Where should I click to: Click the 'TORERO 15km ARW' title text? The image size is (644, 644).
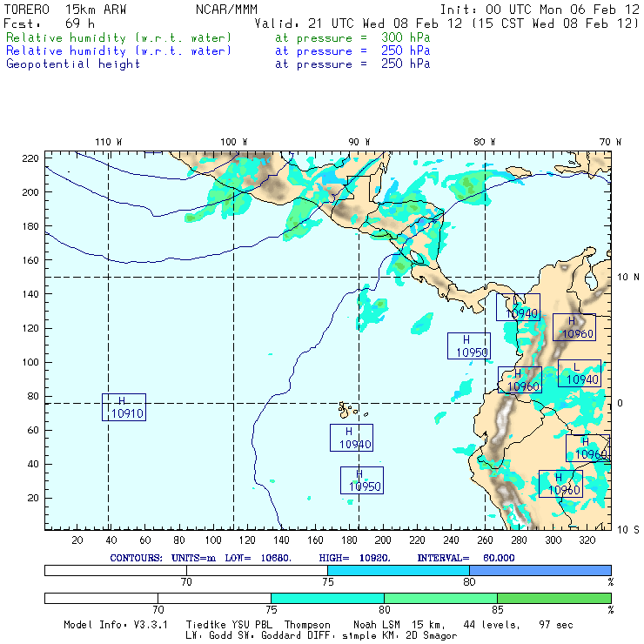pyautogui.click(x=65, y=10)
